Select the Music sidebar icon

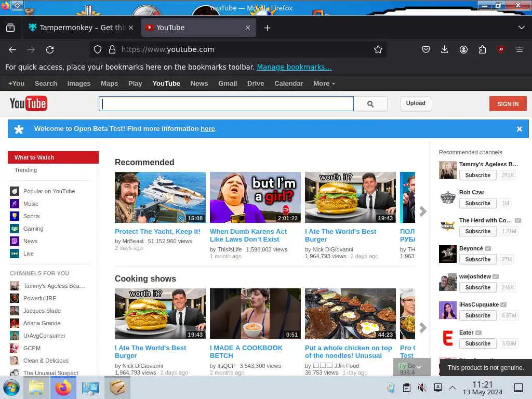[15, 204]
